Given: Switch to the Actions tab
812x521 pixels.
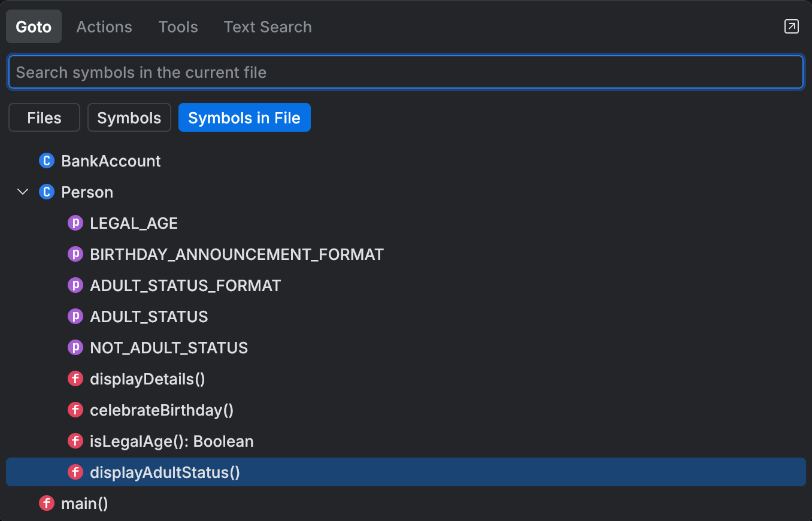Looking at the screenshot, I should [104, 26].
